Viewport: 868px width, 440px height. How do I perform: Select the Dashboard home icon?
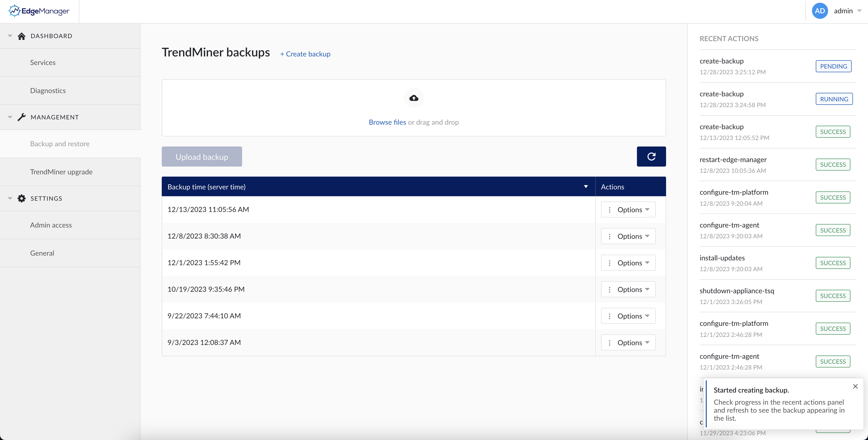pos(22,36)
